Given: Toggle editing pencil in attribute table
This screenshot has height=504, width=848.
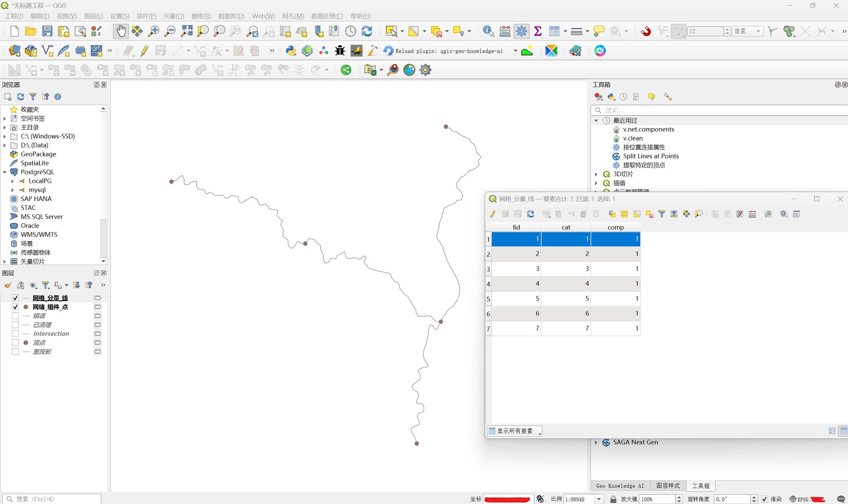Looking at the screenshot, I should tap(493, 214).
